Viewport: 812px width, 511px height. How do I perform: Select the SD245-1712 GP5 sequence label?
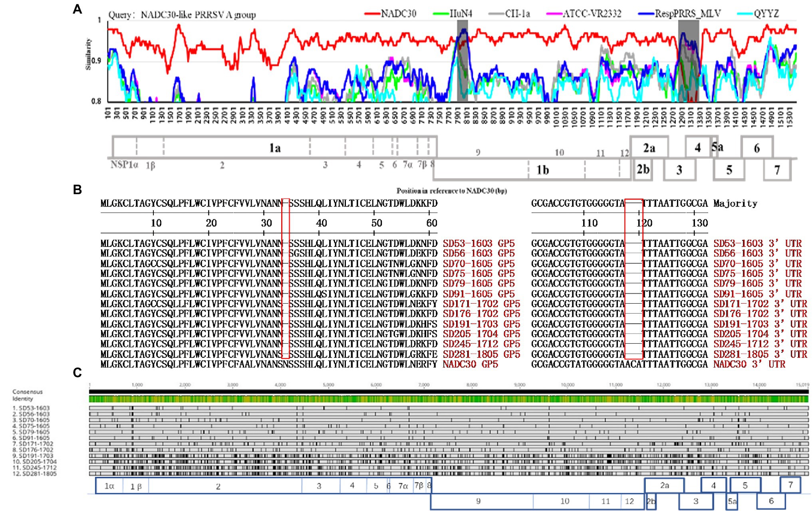click(481, 344)
